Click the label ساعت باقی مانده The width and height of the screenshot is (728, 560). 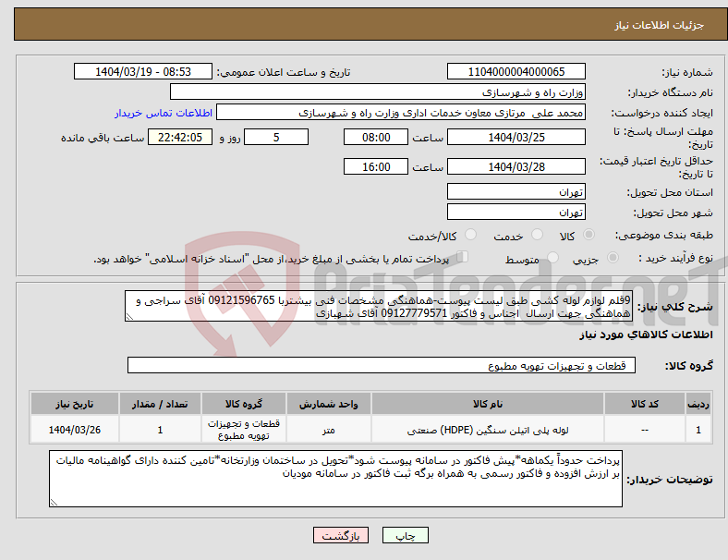(103, 138)
